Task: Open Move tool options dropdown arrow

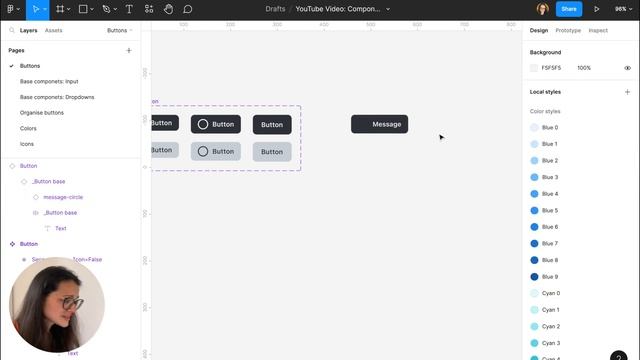Action: pos(45,9)
